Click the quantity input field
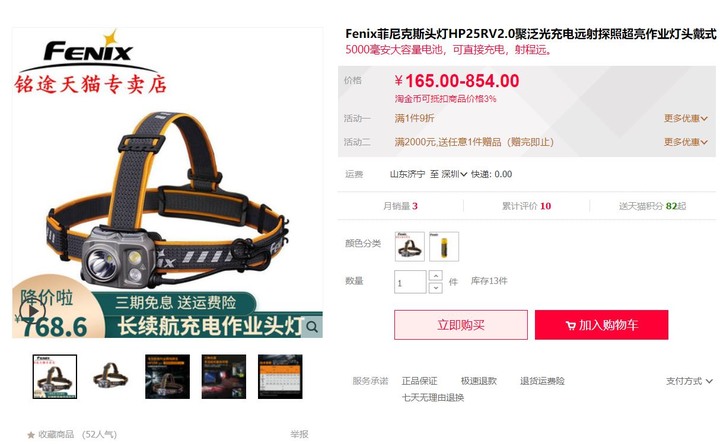 point(410,282)
